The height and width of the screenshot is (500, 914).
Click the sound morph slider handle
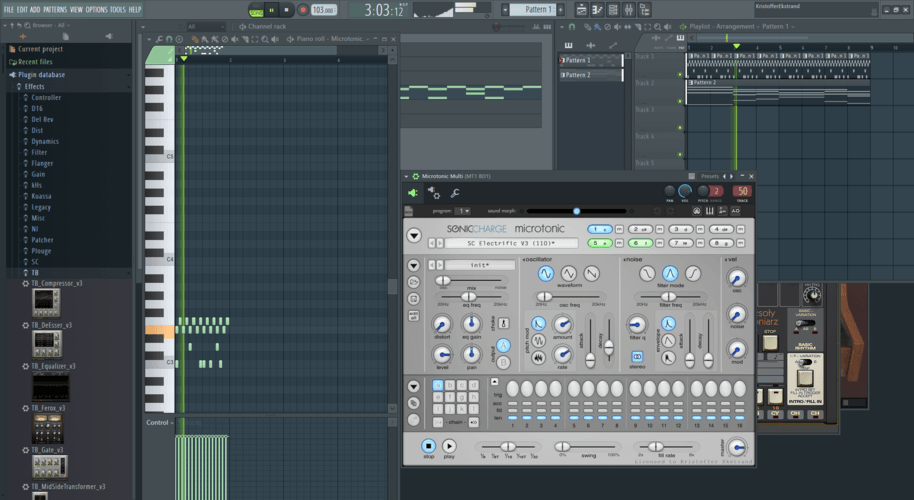[576, 211]
